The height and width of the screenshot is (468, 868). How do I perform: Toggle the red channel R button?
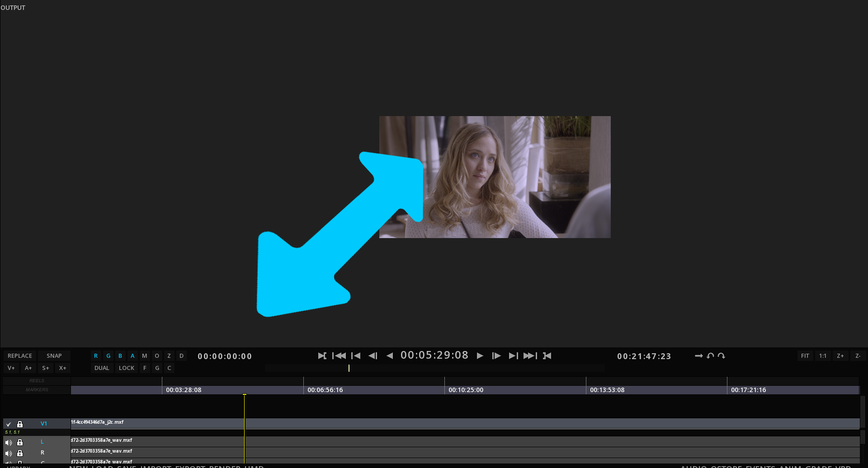tap(96, 356)
